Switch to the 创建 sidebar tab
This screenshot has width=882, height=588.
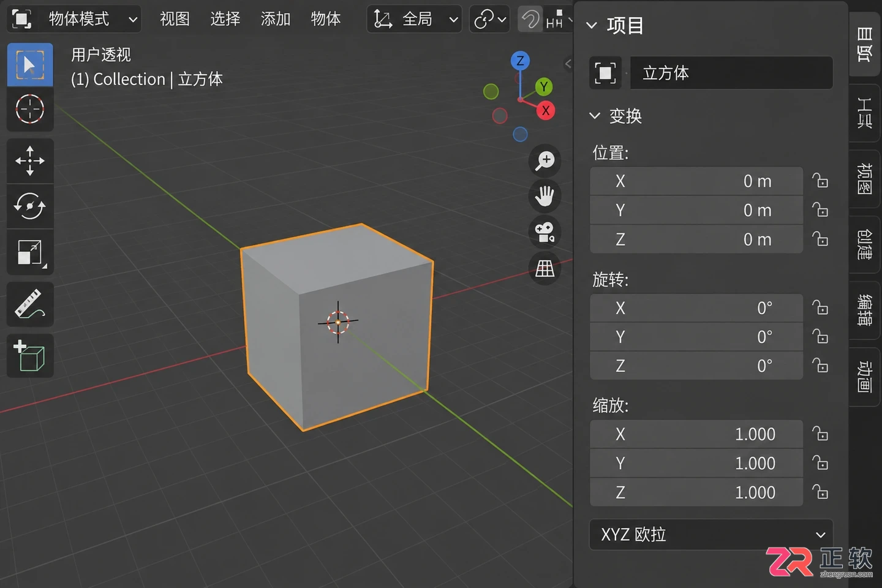[x=865, y=245]
